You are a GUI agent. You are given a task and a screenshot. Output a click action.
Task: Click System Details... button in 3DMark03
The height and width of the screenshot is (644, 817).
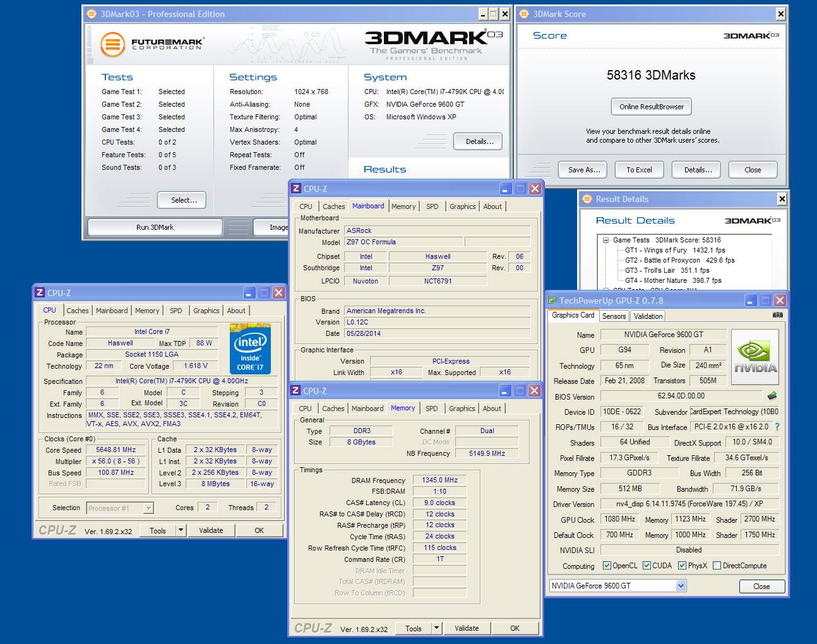pos(479,141)
